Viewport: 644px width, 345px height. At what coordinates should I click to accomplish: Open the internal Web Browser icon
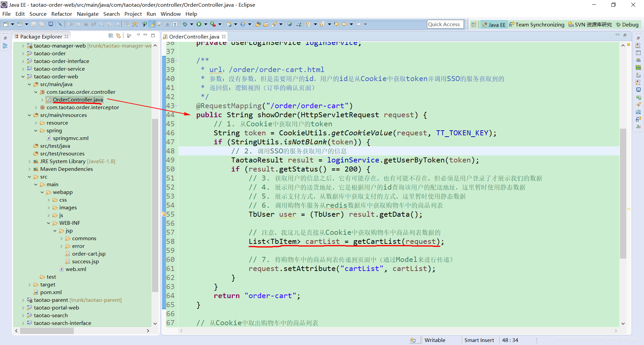289,24
